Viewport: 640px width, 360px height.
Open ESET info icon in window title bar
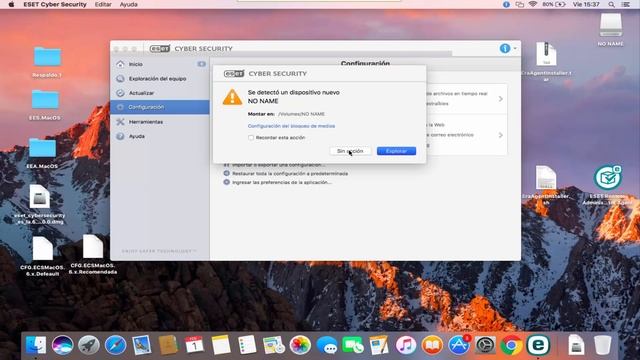click(x=505, y=48)
